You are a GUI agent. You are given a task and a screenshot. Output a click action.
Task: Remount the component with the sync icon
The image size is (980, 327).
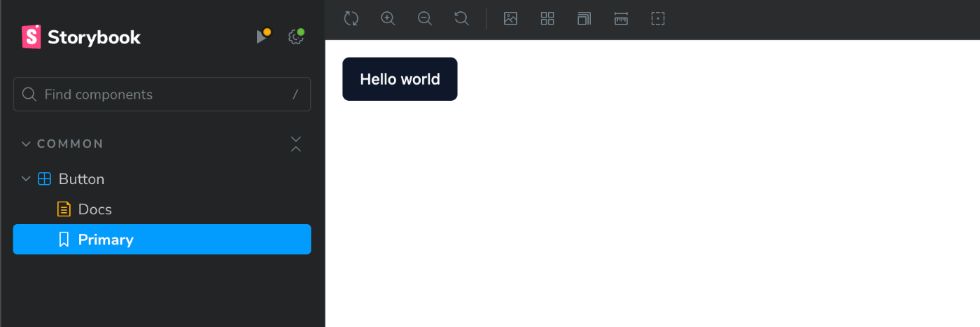pyautogui.click(x=351, y=19)
